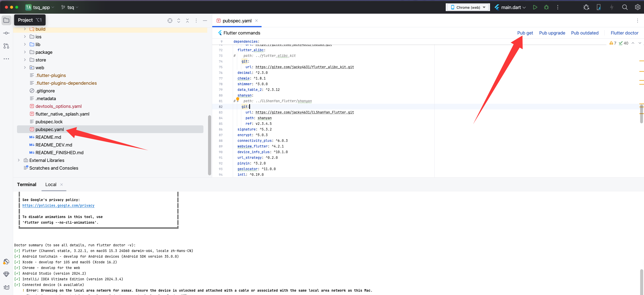Collapse all in Project panel
The height and width of the screenshot is (295, 644).
coord(187,21)
